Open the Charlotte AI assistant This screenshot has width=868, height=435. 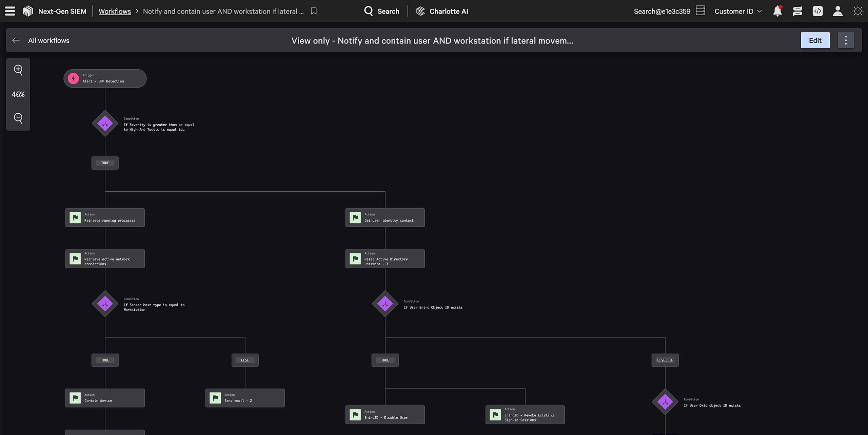coord(442,11)
